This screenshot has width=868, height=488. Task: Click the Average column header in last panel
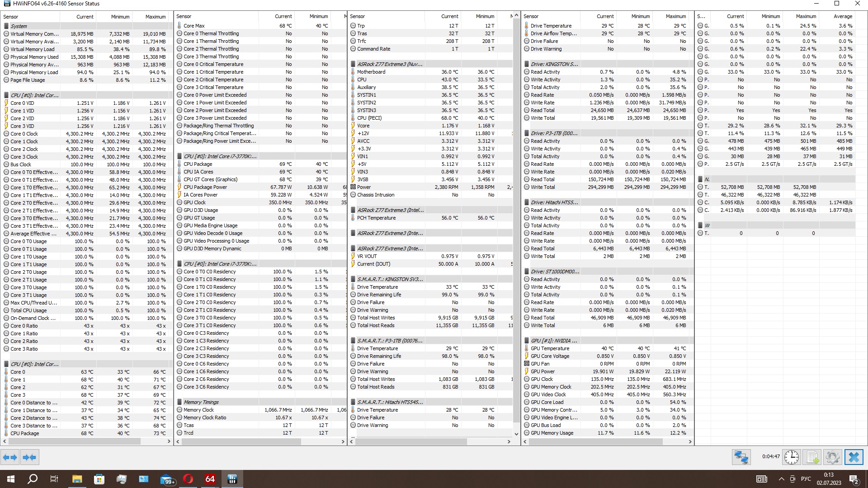click(x=843, y=16)
